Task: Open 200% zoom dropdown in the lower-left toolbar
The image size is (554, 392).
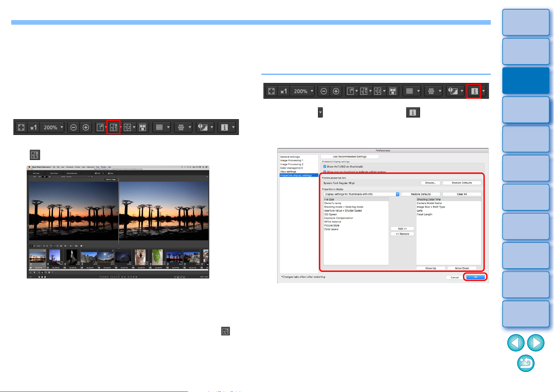Action: pyautogui.click(x=53, y=127)
